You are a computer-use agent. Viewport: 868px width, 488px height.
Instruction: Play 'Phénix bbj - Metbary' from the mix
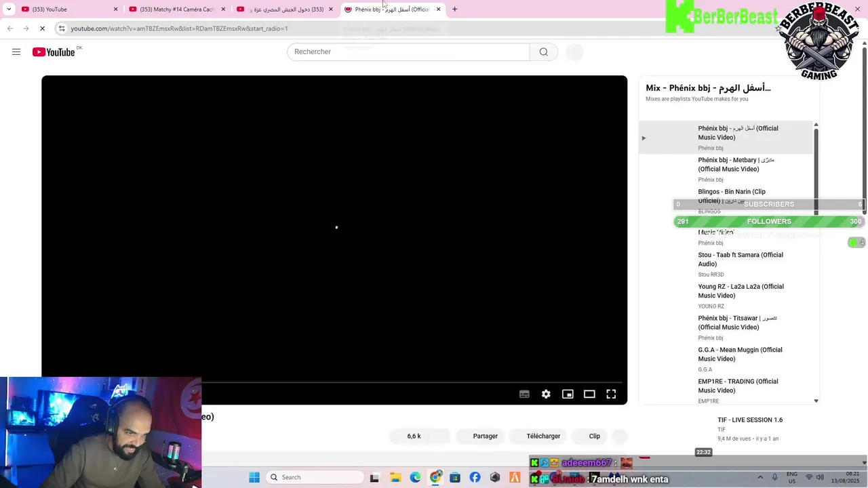pyautogui.click(x=726, y=169)
